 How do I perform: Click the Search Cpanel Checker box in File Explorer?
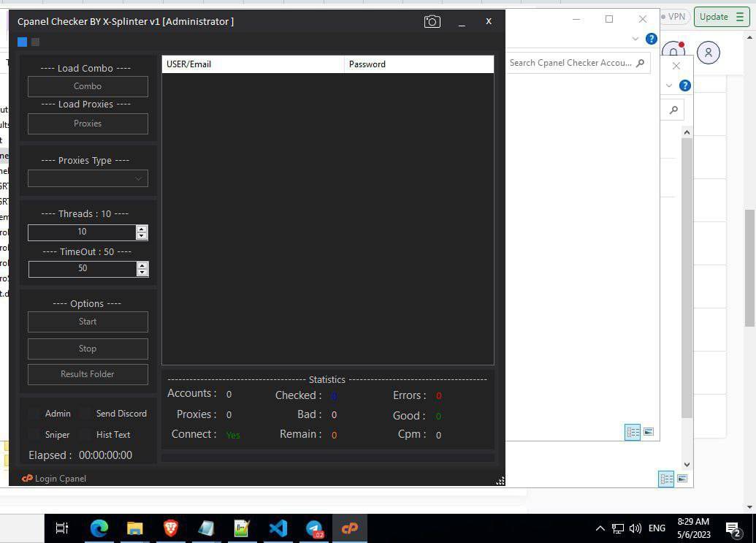pos(578,63)
